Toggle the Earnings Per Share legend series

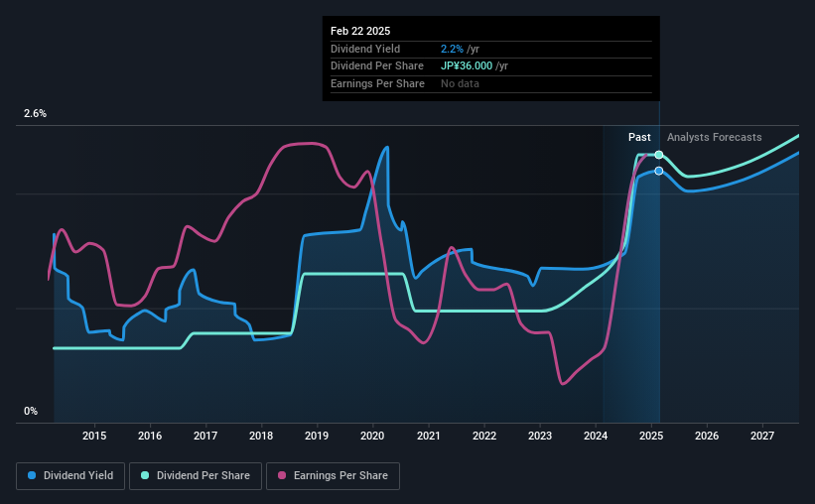[x=333, y=476]
